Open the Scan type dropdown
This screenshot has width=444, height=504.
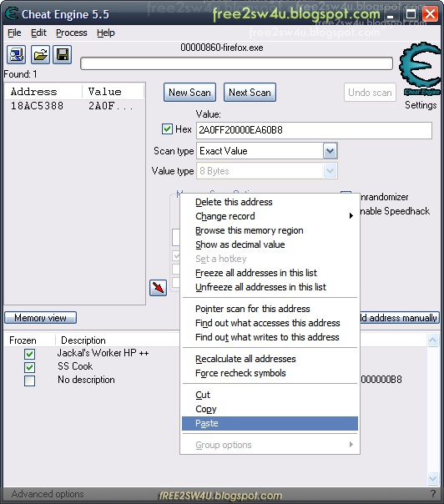(330, 151)
